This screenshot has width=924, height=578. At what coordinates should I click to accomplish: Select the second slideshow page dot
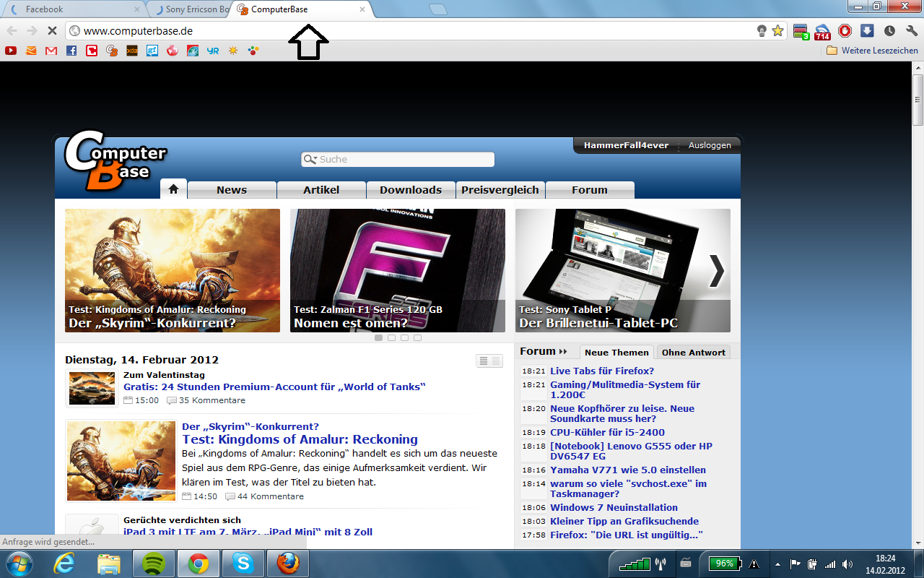point(392,337)
